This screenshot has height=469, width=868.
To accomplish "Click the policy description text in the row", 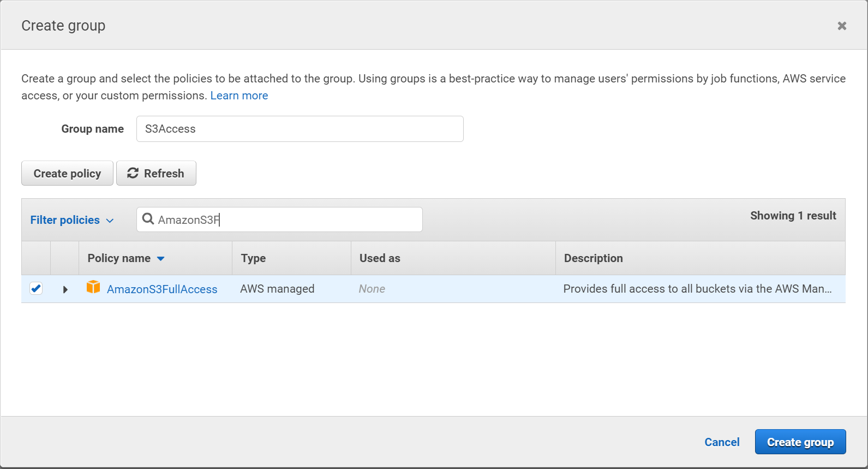I will pyautogui.click(x=697, y=289).
